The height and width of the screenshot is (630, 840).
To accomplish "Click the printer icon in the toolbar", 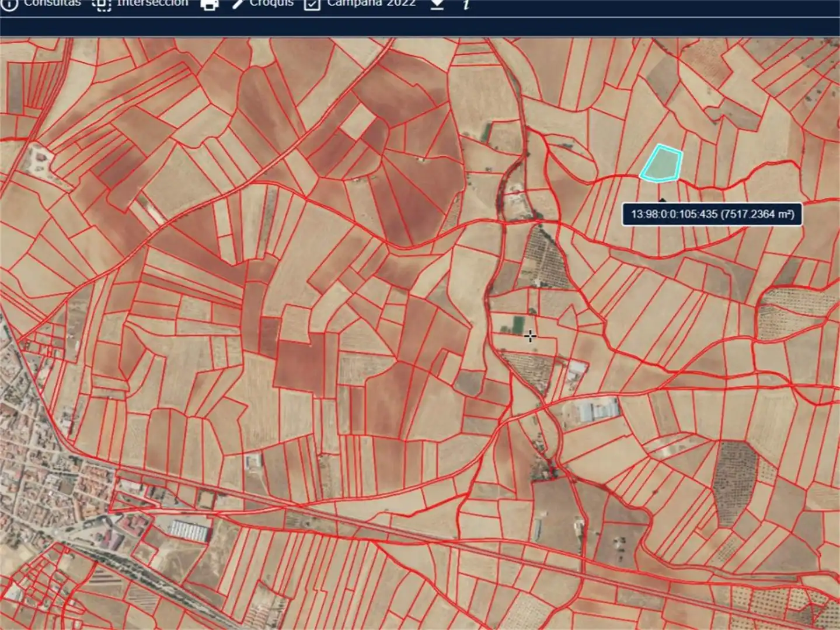I will coord(210,4).
